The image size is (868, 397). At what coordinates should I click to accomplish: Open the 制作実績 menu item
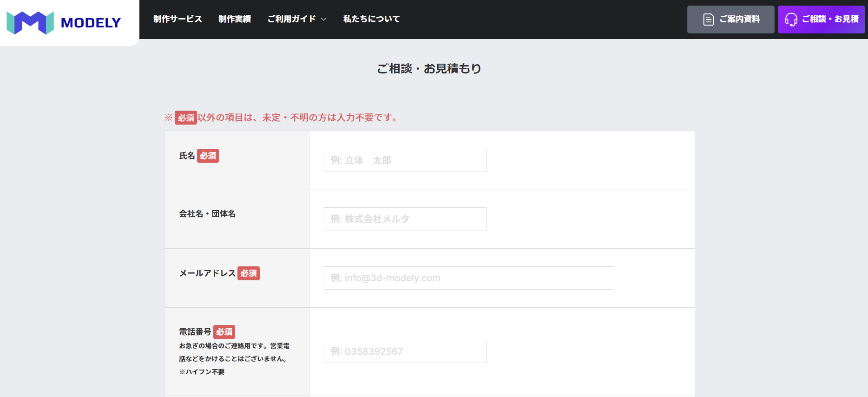(x=235, y=19)
